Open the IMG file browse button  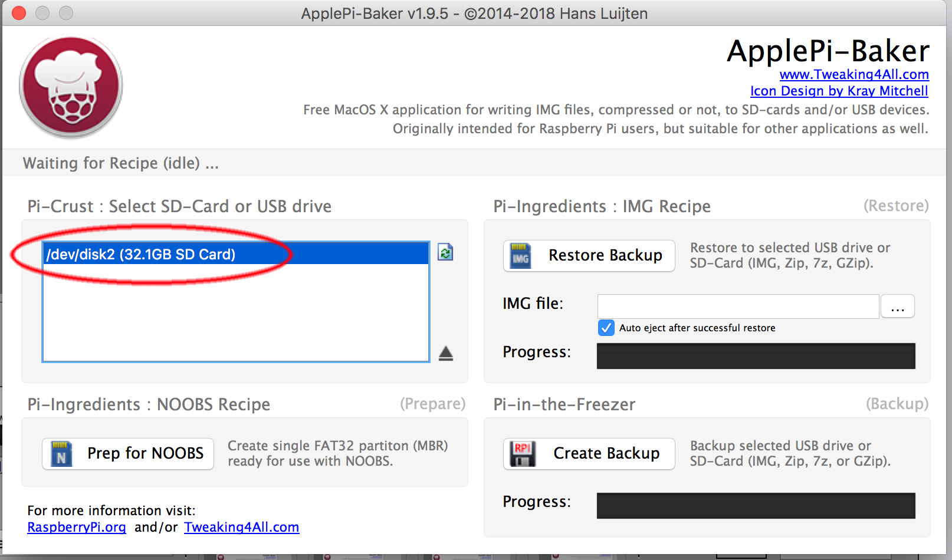coord(897,307)
